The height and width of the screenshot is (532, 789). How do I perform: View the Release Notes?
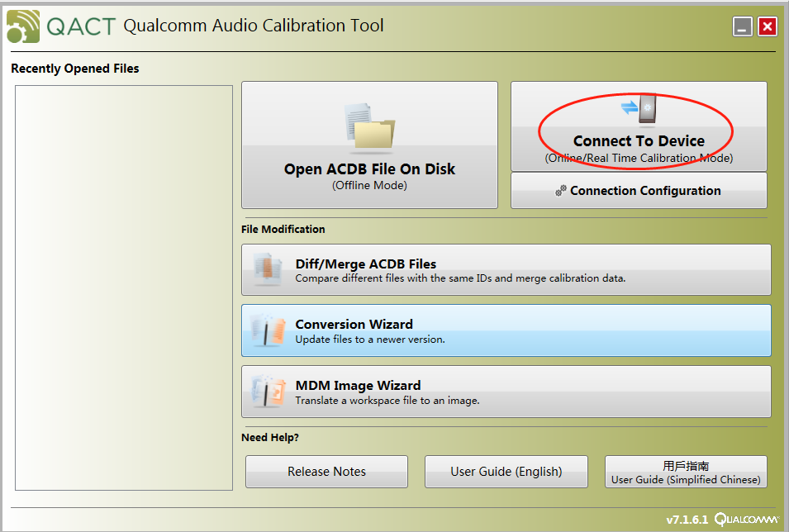[326, 471]
